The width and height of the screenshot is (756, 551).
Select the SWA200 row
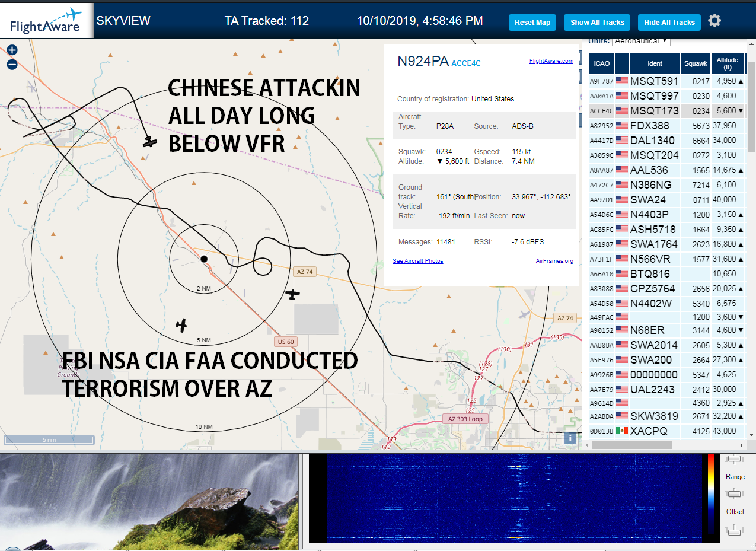click(666, 359)
